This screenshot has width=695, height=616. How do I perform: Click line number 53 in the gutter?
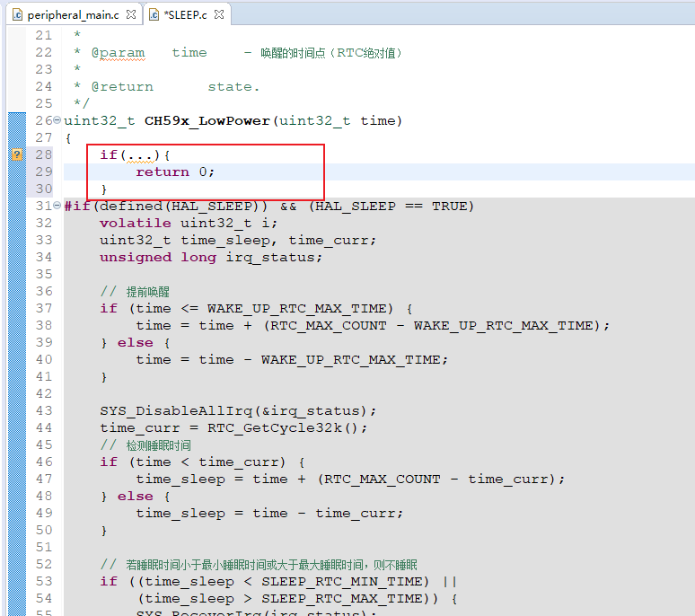[43, 582]
